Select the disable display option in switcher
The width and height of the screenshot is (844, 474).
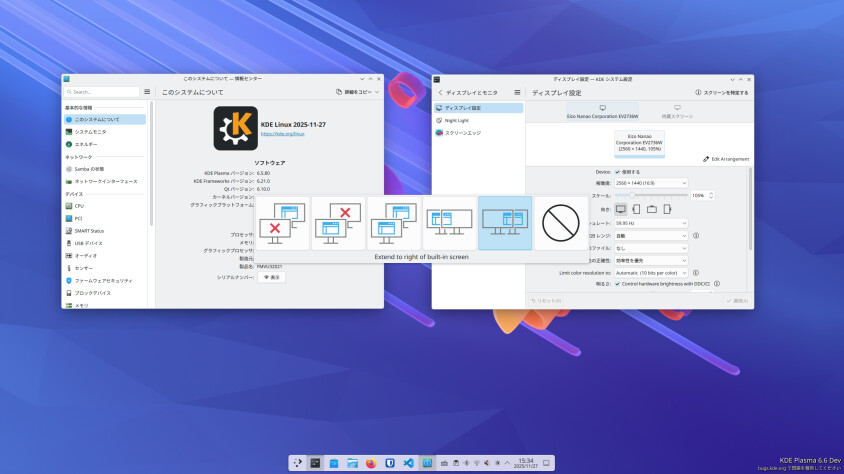(x=560, y=222)
